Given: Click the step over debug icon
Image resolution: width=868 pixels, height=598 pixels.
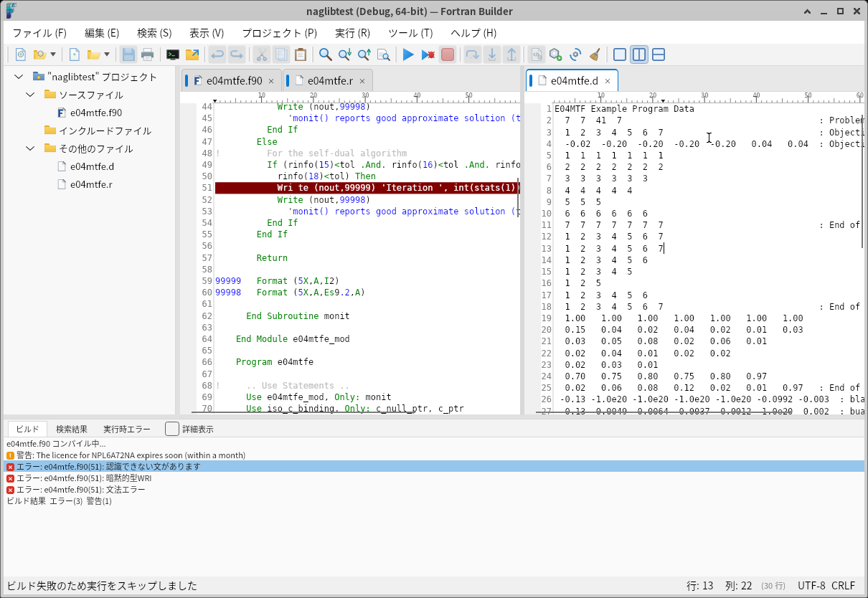Looking at the screenshot, I should tap(473, 54).
